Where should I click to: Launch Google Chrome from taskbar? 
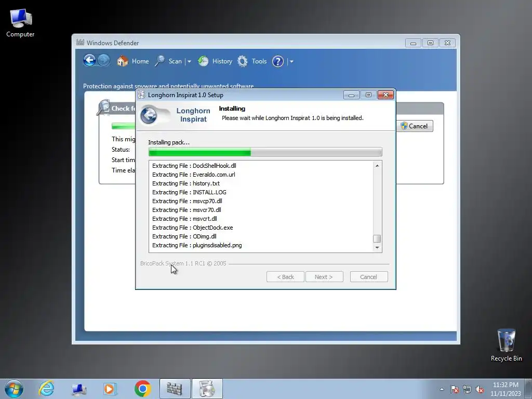tap(143, 389)
